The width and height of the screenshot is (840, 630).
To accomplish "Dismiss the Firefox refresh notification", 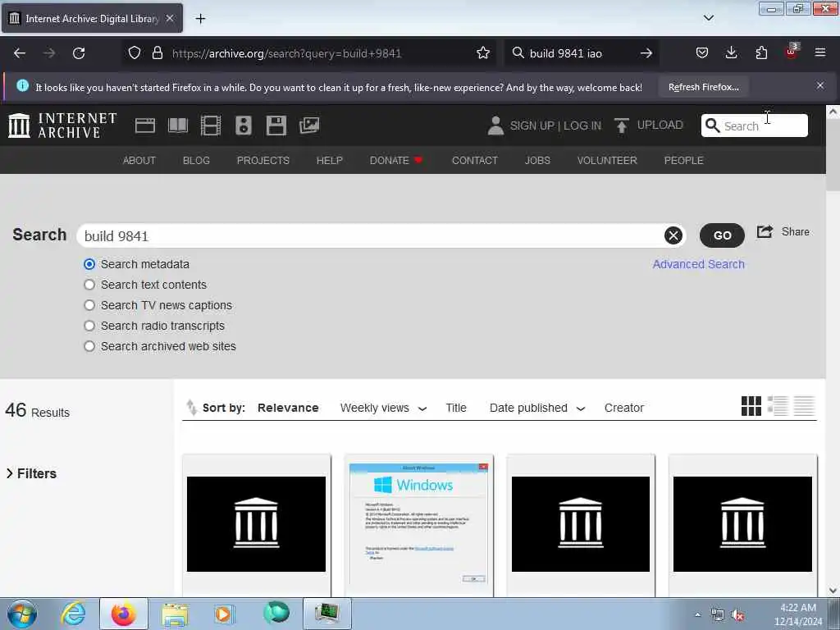I will coord(819,85).
